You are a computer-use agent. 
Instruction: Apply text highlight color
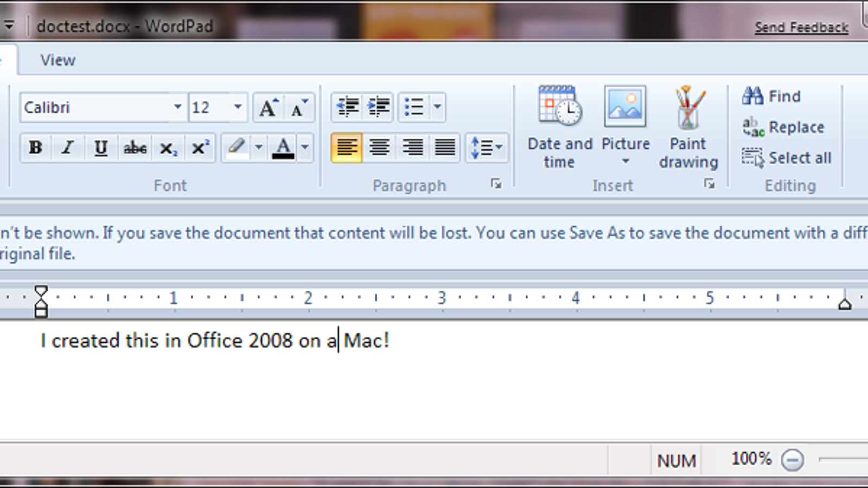pos(237,147)
